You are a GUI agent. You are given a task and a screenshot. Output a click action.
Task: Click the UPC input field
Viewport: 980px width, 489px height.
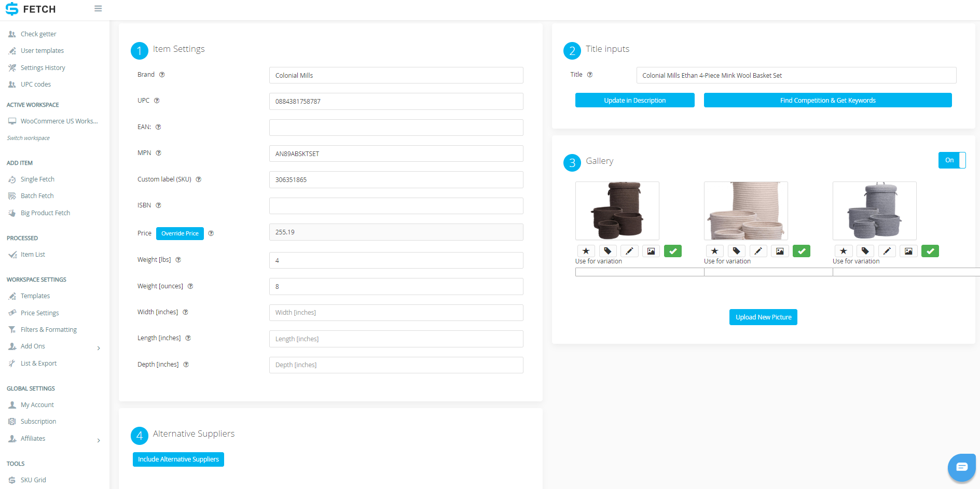(x=396, y=101)
